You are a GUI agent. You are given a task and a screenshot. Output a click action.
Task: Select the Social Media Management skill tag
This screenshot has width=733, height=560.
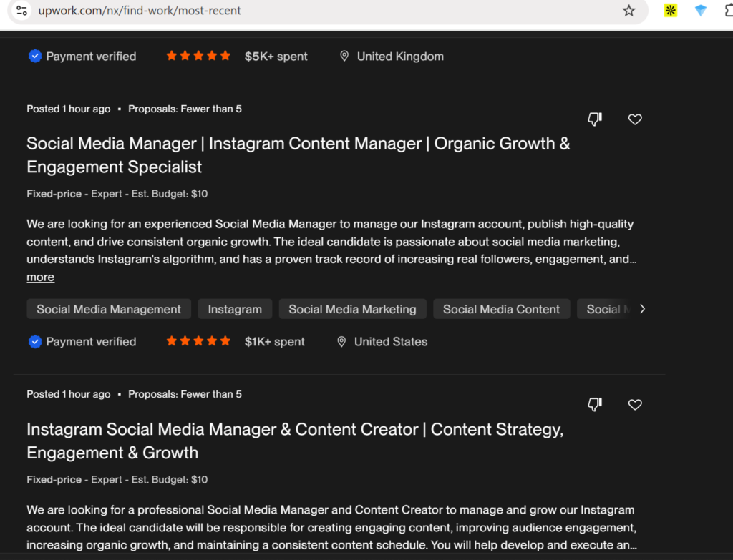[x=109, y=309]
